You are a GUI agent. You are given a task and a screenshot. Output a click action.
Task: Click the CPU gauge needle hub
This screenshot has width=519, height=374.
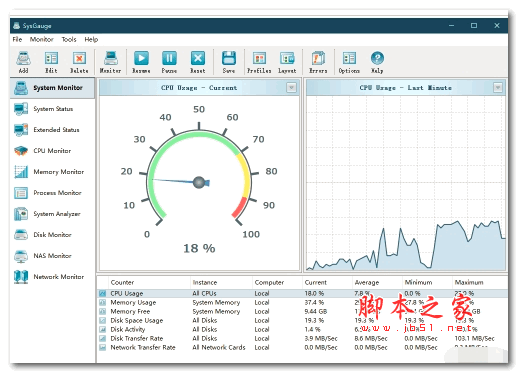click(199, 182)
